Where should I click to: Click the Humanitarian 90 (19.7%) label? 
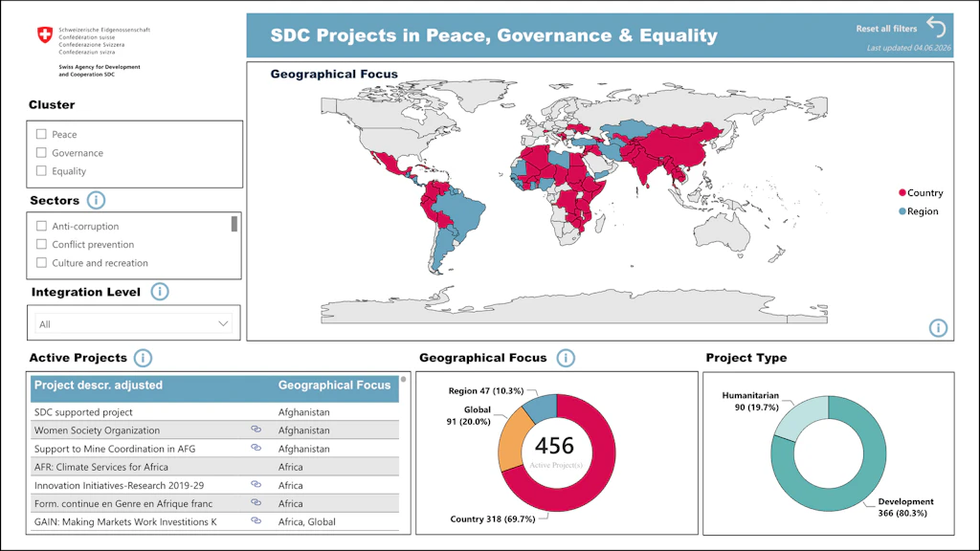click(x=750, y=401)
